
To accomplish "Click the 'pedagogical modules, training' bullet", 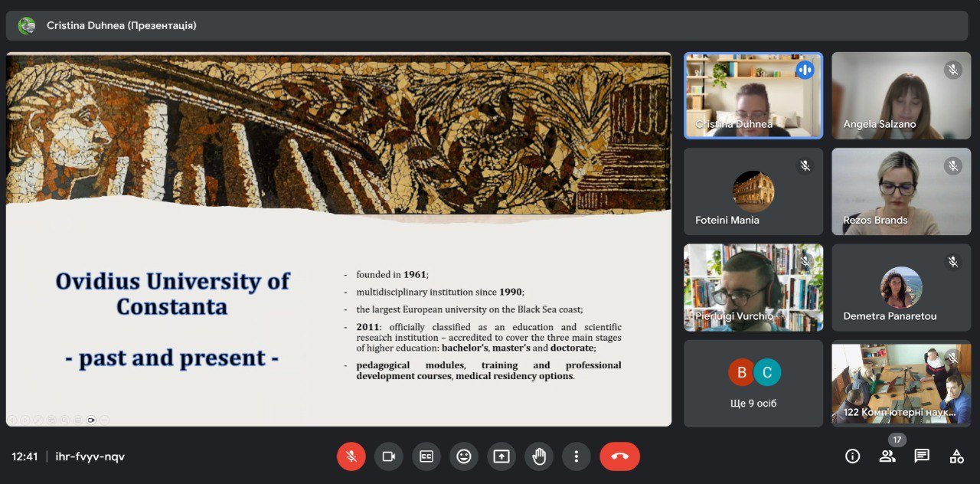I will (488, 371).
